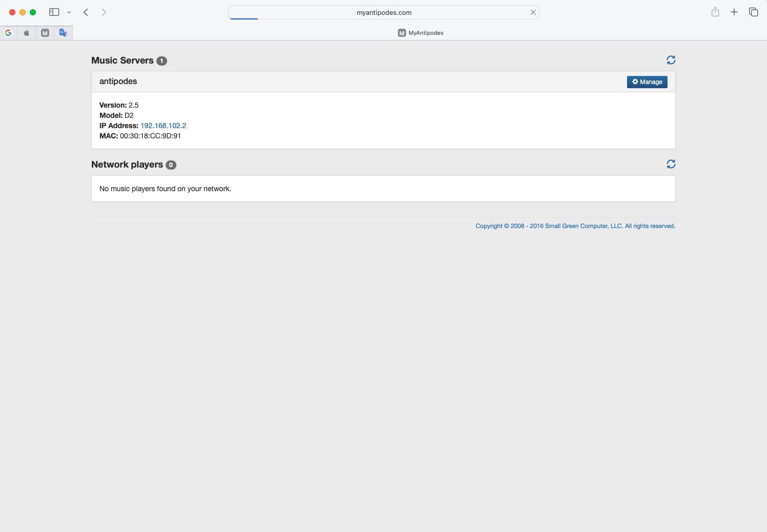Stop loading the page with X
This screenshot has width=767, height=532.
point(533,12)
